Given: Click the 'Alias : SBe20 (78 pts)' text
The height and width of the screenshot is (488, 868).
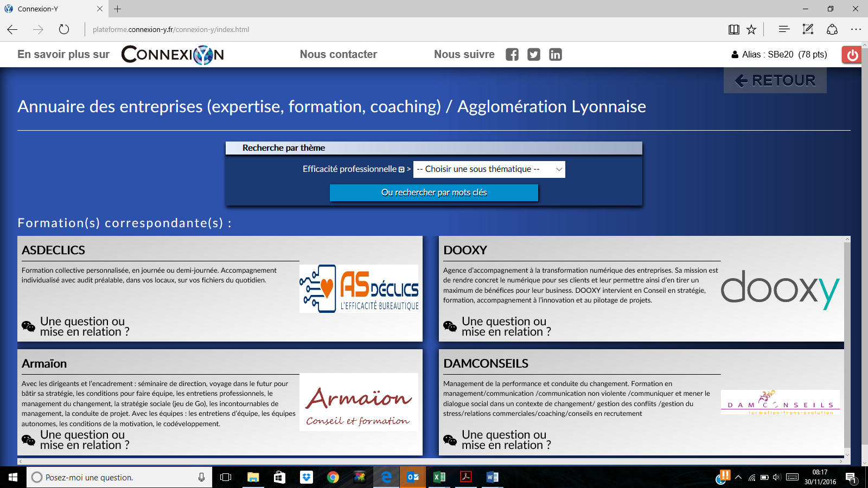Looking at the screenshot, I should pos(784,54).
